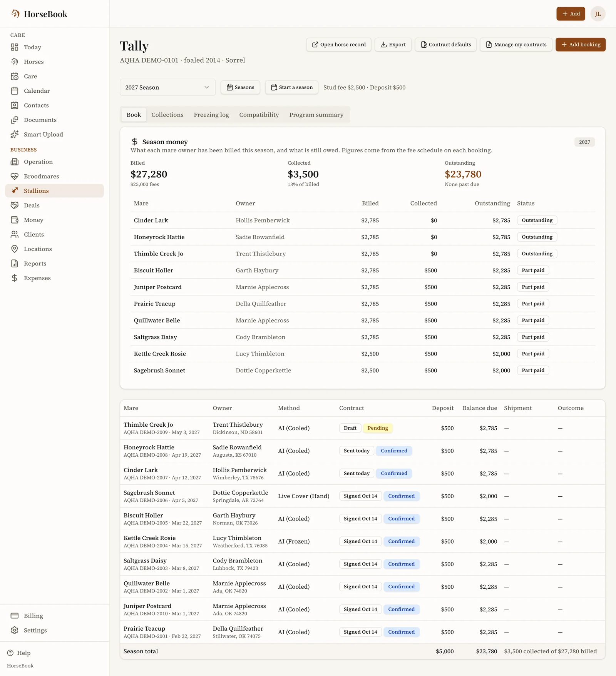Screen dimensions: 616x676
Task: Click the Help question-mark icon
Action: coord(10,653)
